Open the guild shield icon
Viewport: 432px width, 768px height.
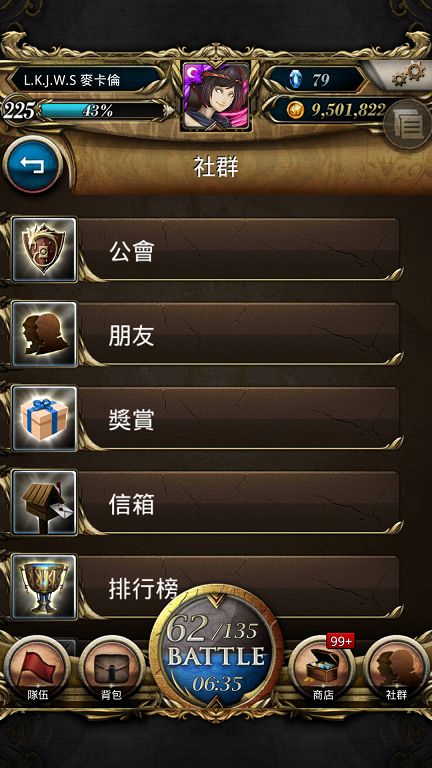[x=44, y=250]
